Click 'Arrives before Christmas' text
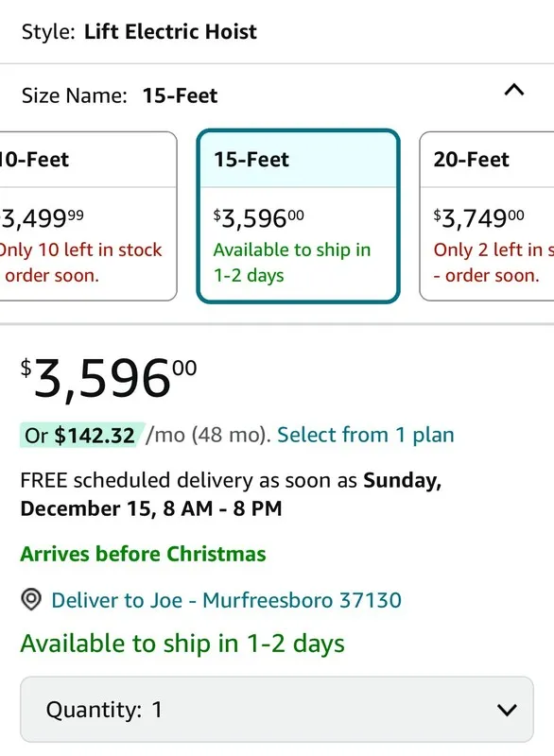Viewport: 554px width, 756px height. [x=143, y=554]
